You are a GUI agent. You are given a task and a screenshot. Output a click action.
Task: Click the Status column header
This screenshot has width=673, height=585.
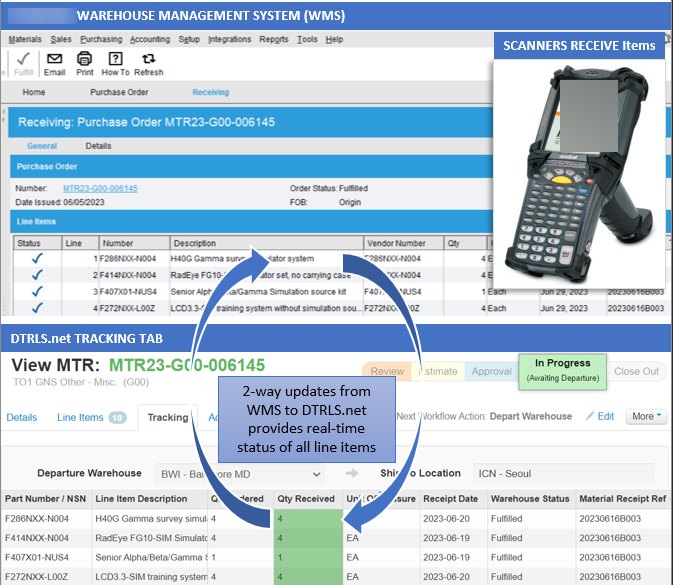(37, 243)
